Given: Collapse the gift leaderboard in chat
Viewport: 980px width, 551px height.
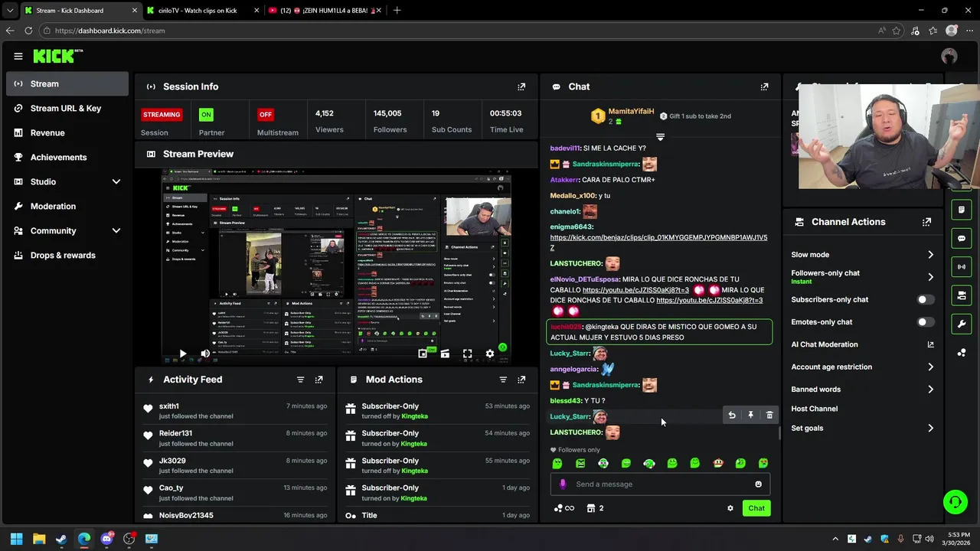Looking at the screenshot, I should pyautogui.click(x=660, y=137).
